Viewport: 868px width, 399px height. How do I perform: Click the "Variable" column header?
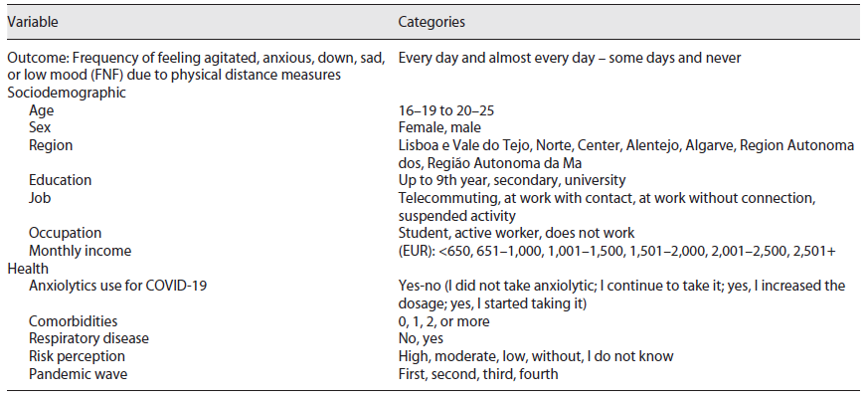point(33,21)
